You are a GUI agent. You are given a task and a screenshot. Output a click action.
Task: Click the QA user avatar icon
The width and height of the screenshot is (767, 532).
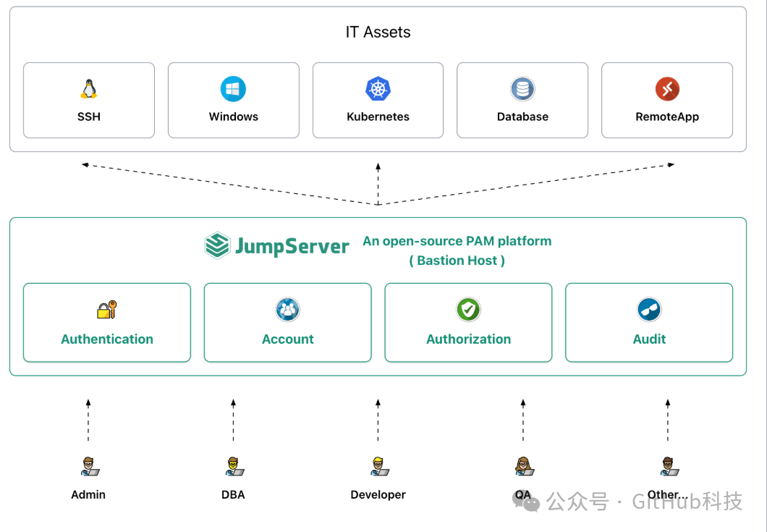(525, 466)
